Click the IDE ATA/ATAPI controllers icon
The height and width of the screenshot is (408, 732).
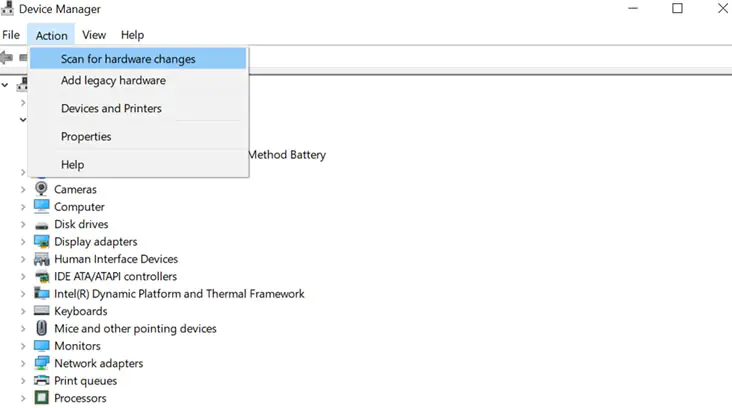42,276
